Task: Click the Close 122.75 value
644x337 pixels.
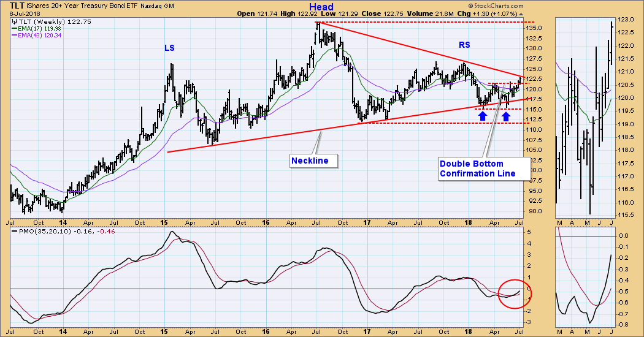Action: pos(382,13)
